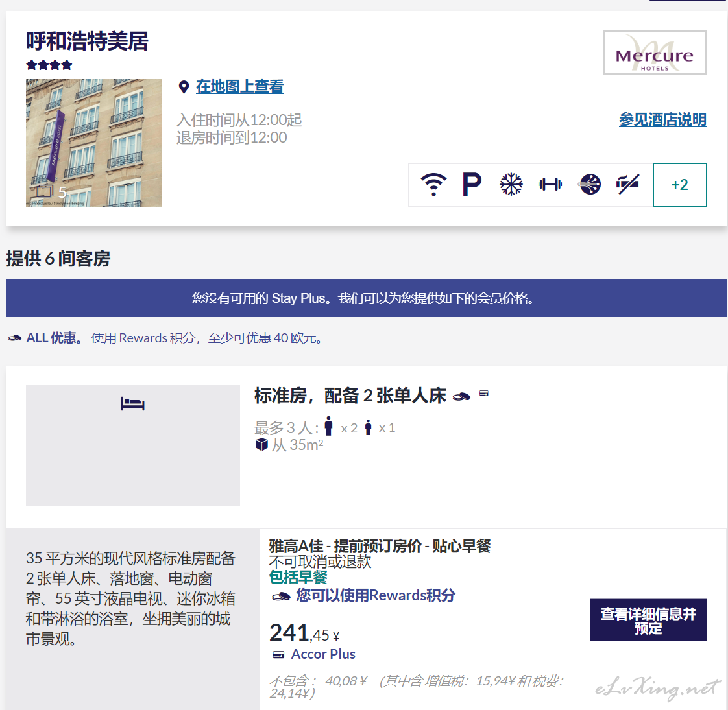Click the Accor Plus card icon
Image resolution: width=728 pixels, height=710 pixels.
(x=278, y=655)
